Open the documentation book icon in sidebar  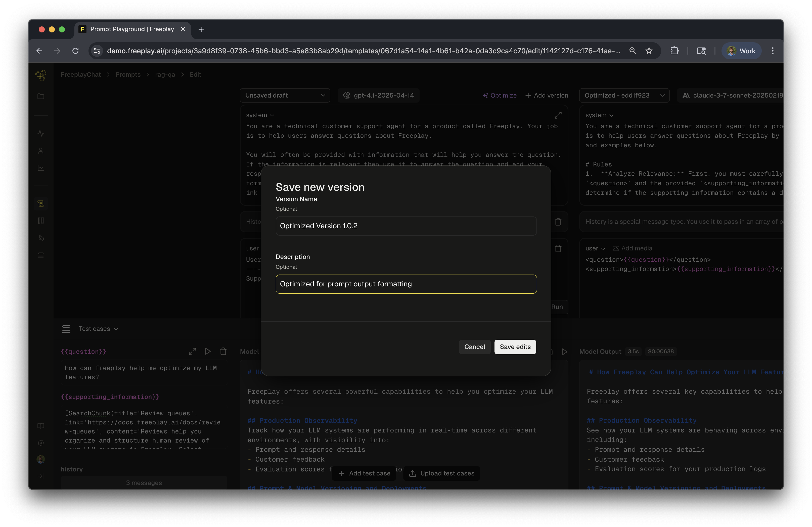click(x=41, y=426)
